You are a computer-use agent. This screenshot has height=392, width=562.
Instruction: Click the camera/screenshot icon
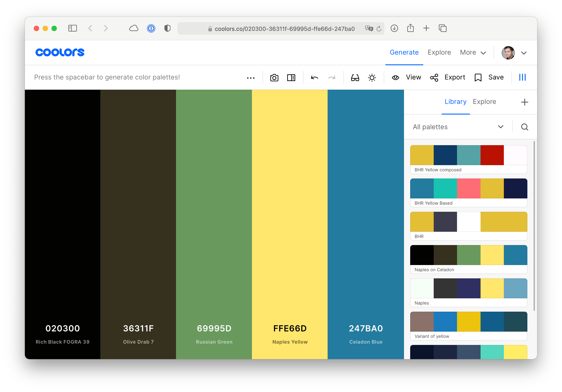(274, 77)
